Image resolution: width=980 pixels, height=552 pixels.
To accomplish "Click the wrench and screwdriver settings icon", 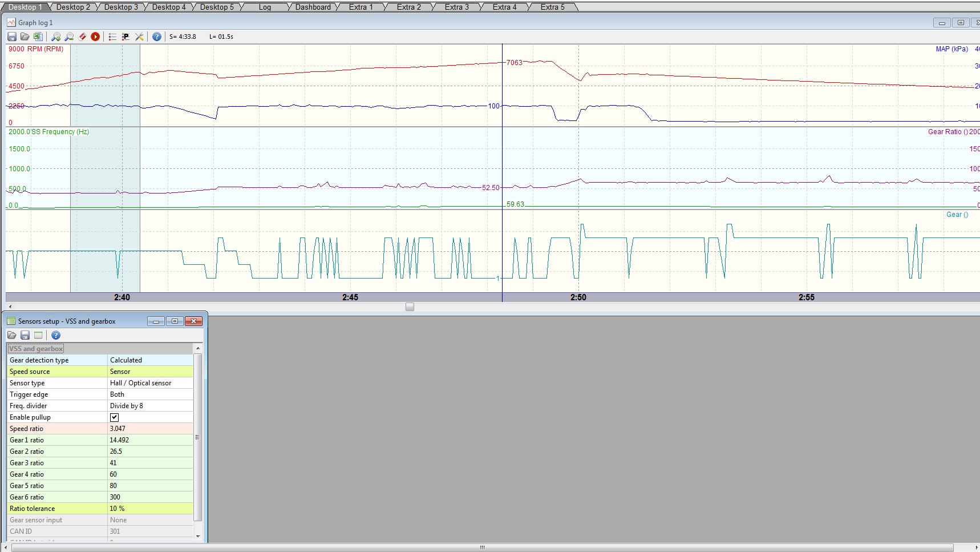I will pos(139,37).
